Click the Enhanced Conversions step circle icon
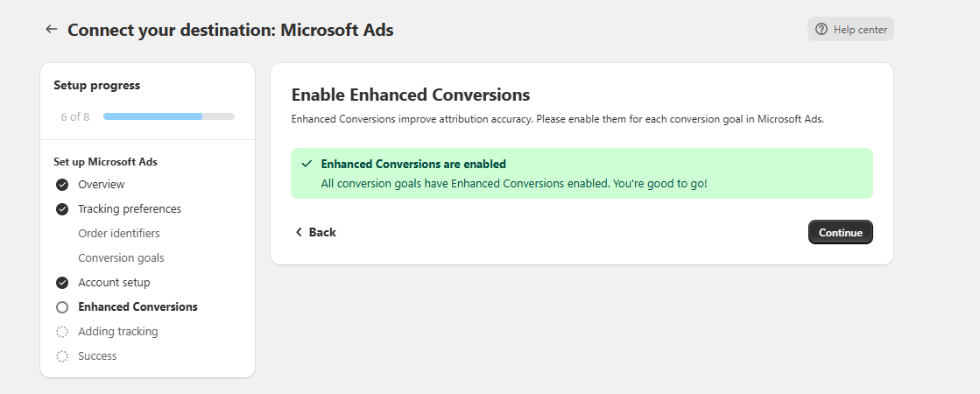Screen dimensions: 980x394 pyautogui.click(x=62, y=307)
